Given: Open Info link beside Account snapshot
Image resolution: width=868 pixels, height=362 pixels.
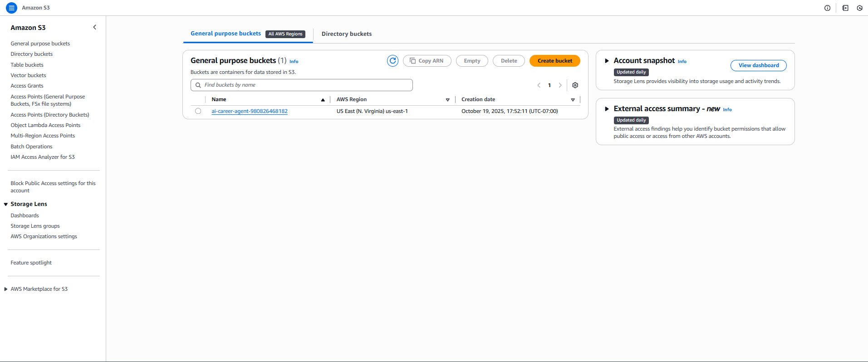Looking at the screenshot, I should tap(682, 62).
